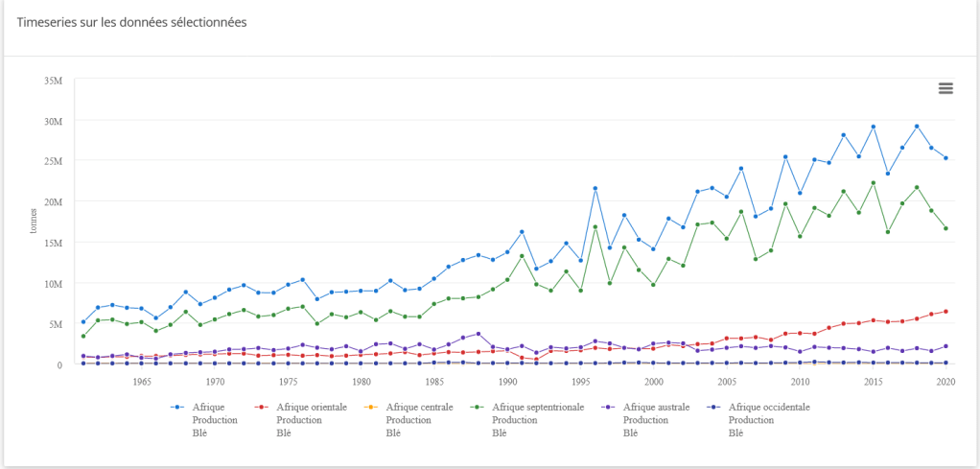Open the chart context menu hamburger icon
This screenshot has height=469, width=980.
tap(945, 88)
